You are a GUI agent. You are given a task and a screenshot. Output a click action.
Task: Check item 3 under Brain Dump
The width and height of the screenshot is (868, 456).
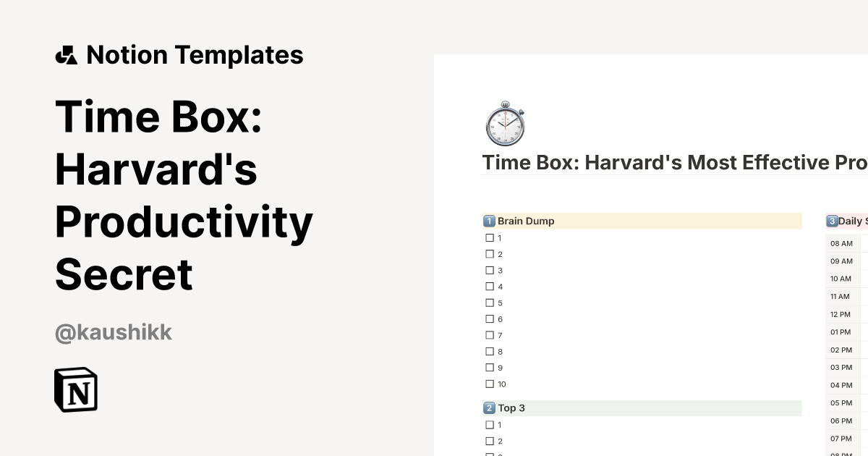pos(490,270)
